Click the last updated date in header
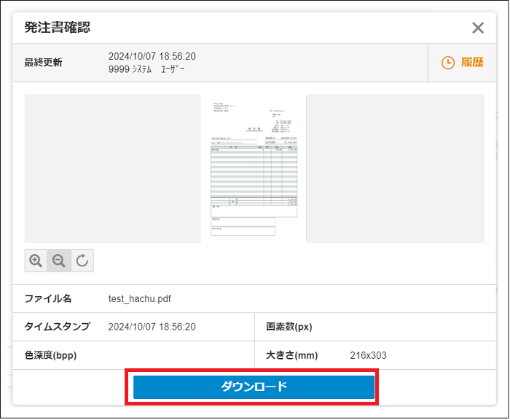The width and height of the screenshot is (510, 420). 152,56
